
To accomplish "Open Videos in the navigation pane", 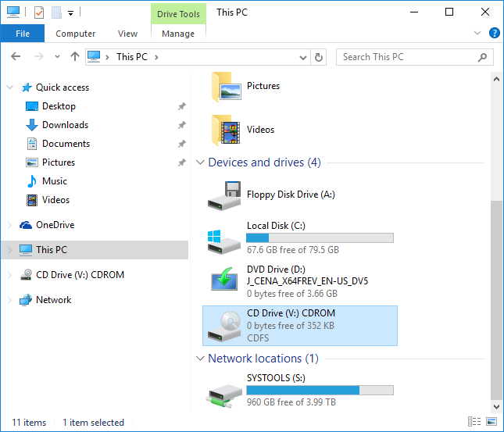I will point(55,200).
